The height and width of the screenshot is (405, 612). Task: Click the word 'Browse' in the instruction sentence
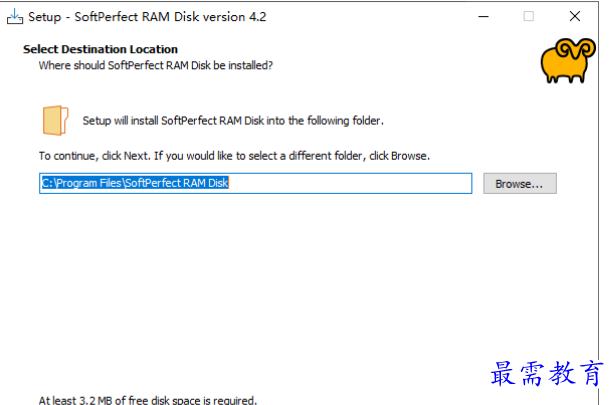pos(409,156)
